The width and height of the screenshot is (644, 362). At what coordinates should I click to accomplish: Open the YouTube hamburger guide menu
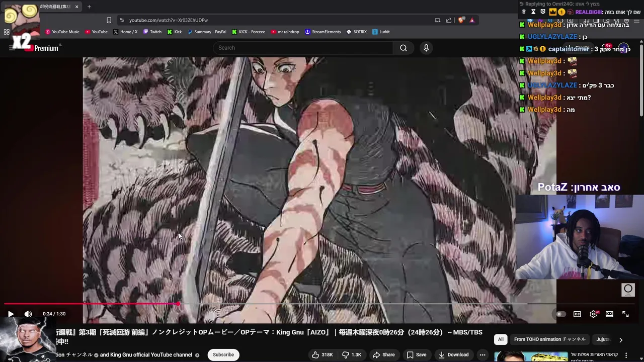point(12,48)
